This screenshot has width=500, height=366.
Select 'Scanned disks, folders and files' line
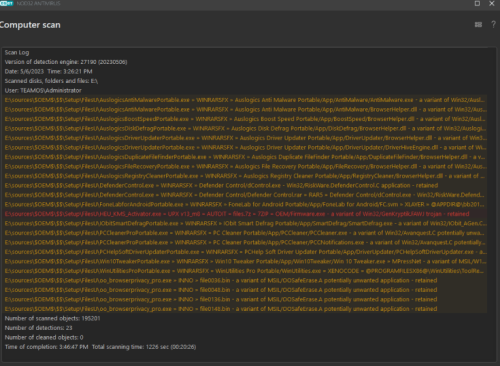(x=51, y=81)
